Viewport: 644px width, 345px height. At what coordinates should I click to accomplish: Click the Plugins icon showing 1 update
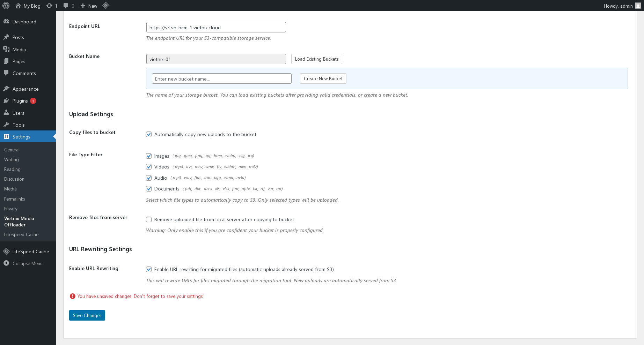coord(7,100)
